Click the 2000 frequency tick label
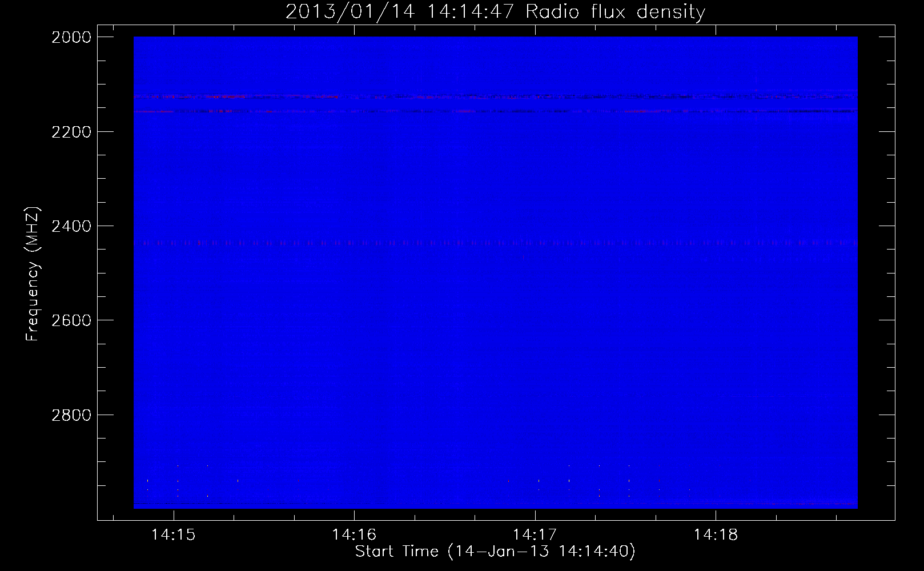 pos(71,37)
